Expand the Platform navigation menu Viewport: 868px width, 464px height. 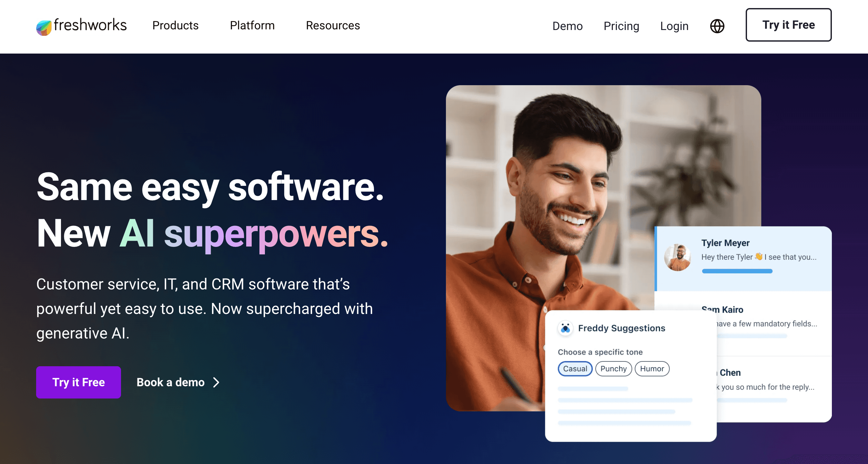point(251,25)
